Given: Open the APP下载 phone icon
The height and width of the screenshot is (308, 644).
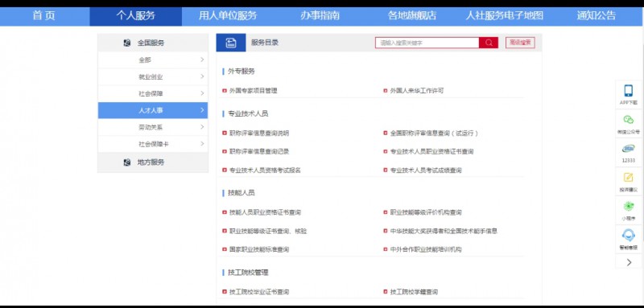Looking at the screenshot, I should [x=629, y=91].
